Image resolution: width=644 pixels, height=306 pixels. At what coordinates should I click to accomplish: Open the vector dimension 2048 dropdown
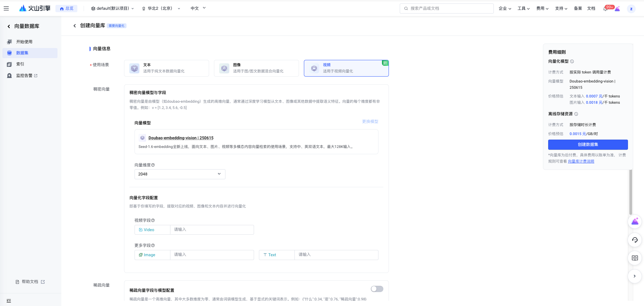pos(180,174)
